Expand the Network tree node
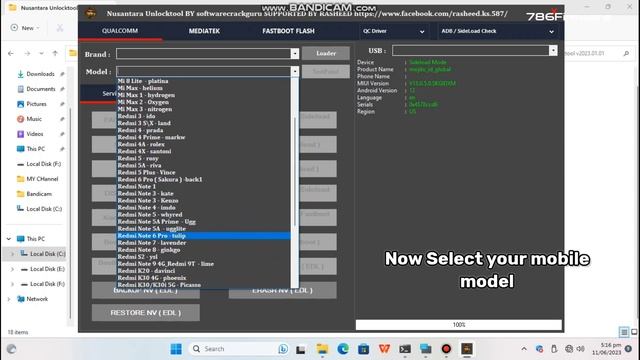 click(x=9, y=299)
